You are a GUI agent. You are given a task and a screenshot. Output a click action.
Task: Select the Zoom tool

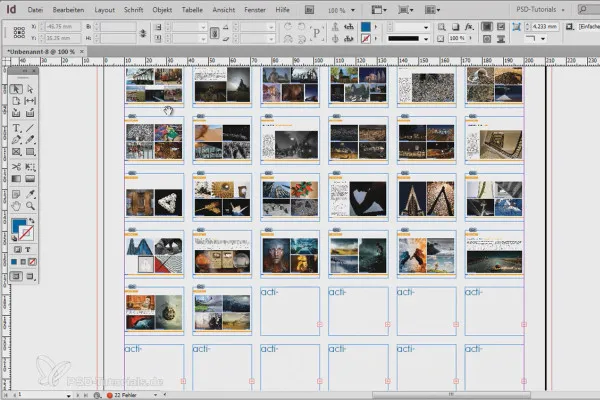(x=30, y=206)
